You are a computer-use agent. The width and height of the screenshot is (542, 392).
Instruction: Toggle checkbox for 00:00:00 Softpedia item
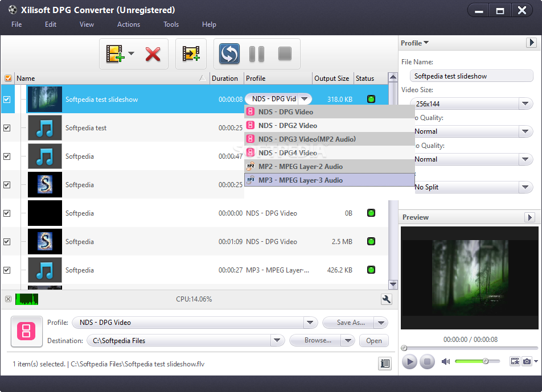click(x=7, y=213)
